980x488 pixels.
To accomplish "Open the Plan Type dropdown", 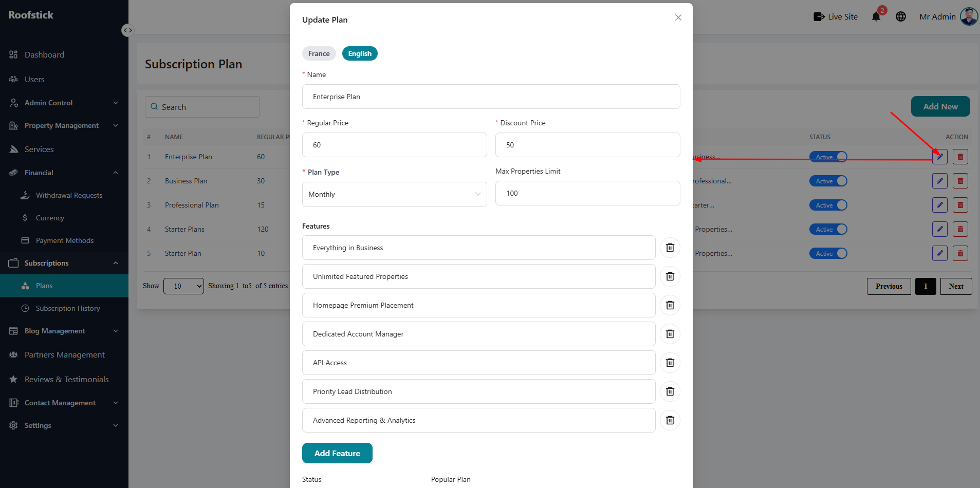I will coord(395,194).
